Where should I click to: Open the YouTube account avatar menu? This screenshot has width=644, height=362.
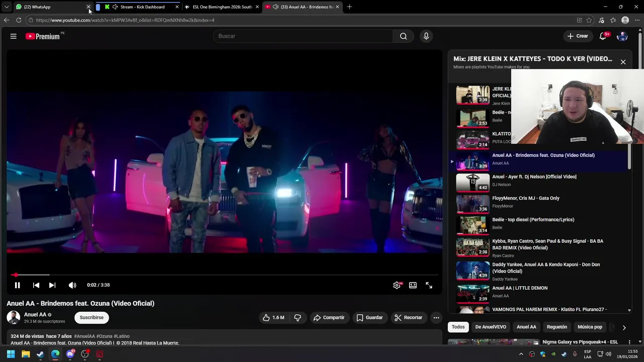(x=622, y=36)
